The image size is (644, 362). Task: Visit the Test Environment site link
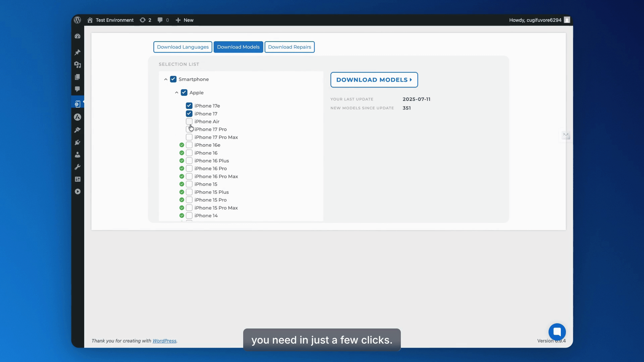[x=114, y=20]
